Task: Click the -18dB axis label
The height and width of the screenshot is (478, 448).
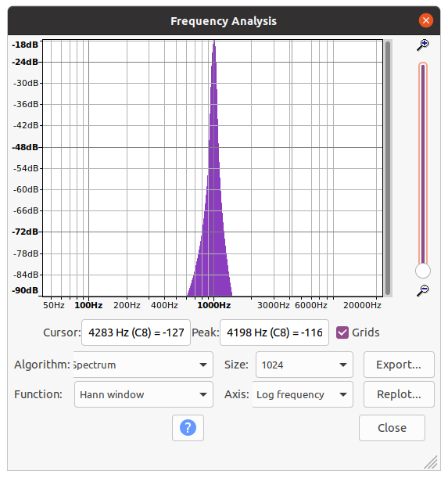Action: coord(25,45)
